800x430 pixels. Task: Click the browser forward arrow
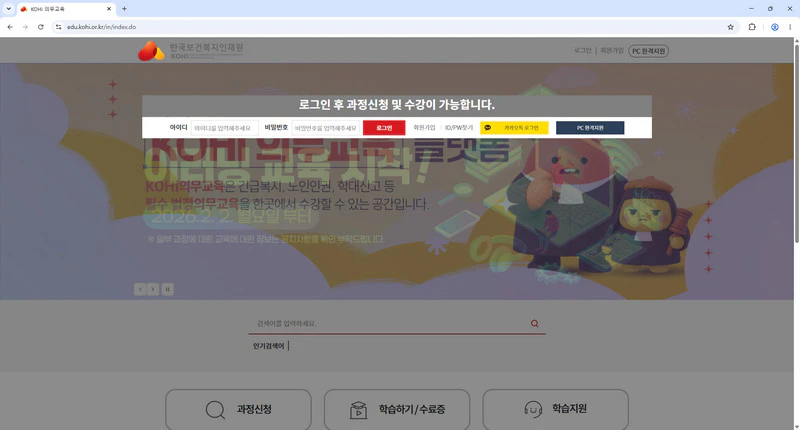click(25, 27)
